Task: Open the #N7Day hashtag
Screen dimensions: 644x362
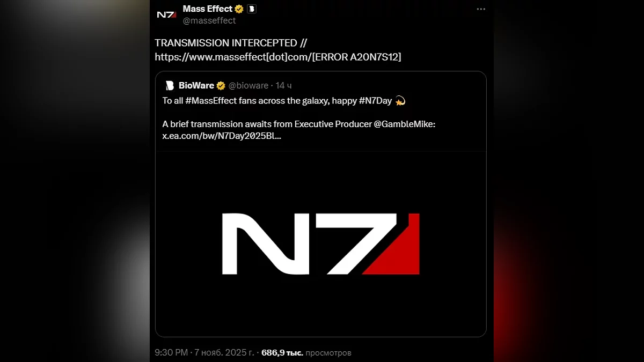Action: 375,101
